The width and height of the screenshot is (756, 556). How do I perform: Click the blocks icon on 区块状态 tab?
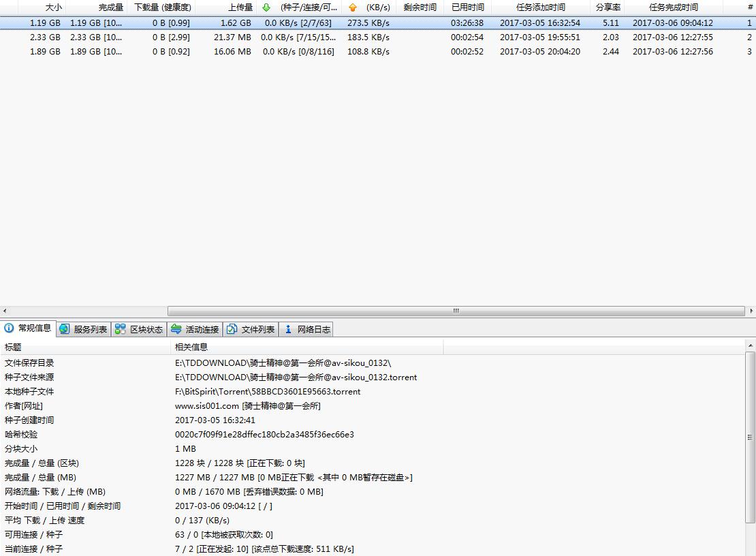point(121,329)
